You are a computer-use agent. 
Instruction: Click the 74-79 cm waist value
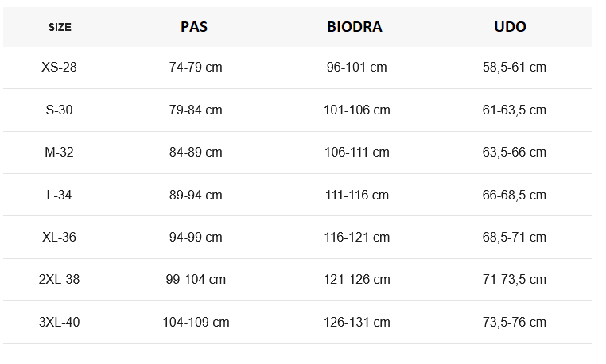(196, 68)
